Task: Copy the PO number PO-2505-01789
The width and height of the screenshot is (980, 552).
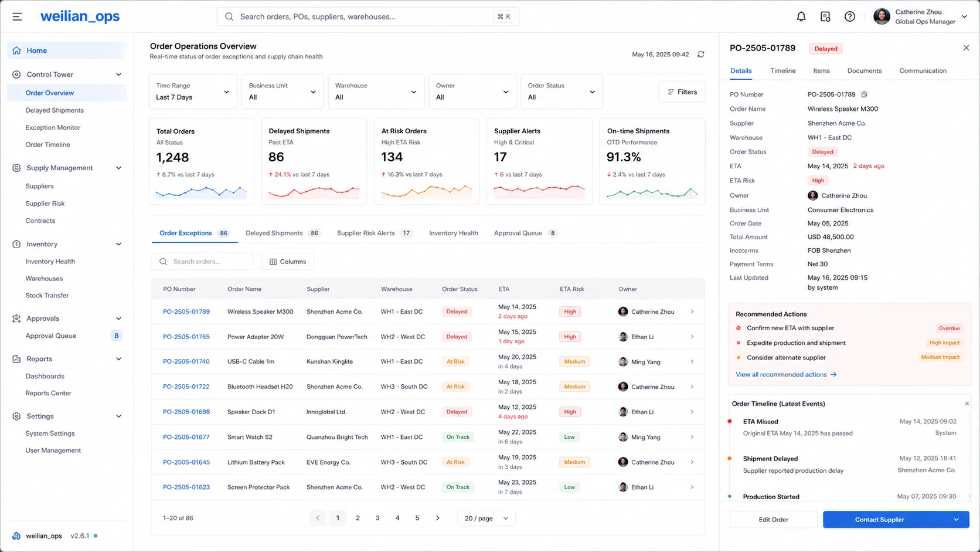Action: coord(864,94)
